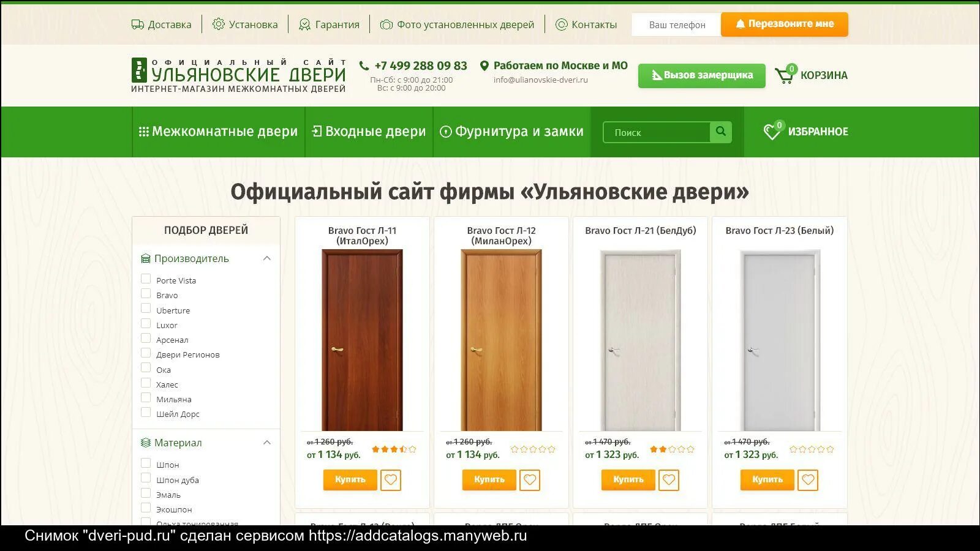Enable the Porte Vista checkbox

tap(146, 279)
